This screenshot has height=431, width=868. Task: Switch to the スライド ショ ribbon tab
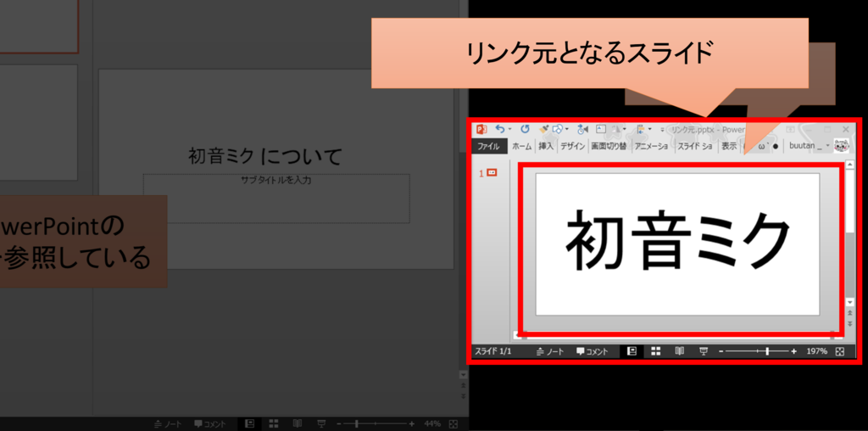pyautogui.click(x=695, y=146)
